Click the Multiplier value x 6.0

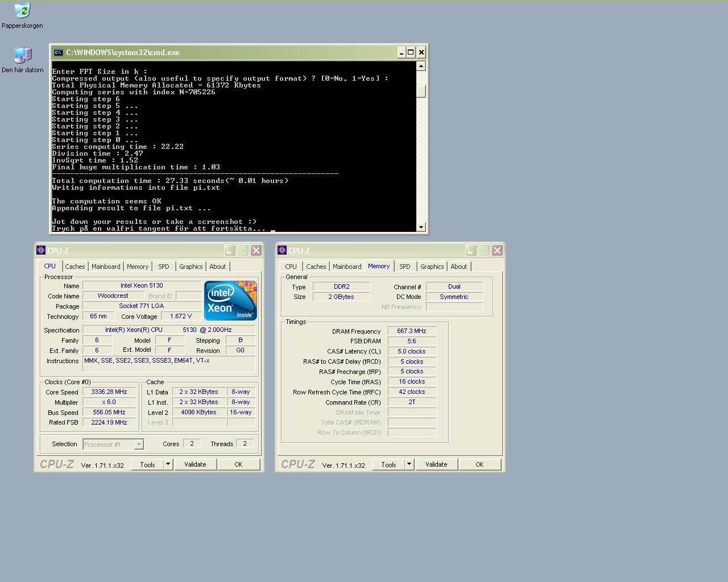pos(109,402)
